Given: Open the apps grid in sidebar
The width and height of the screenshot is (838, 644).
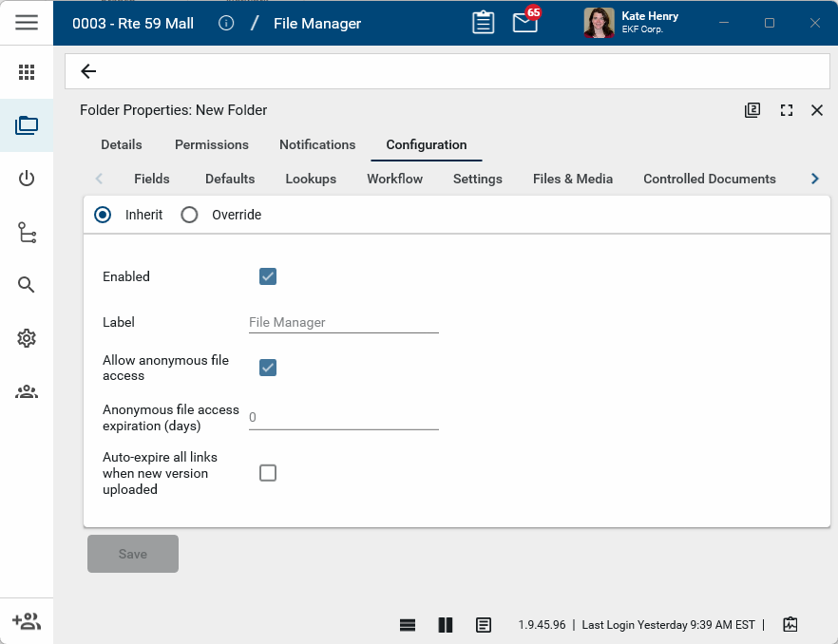Looking at the screenshot, I should (x=27, y=72).
